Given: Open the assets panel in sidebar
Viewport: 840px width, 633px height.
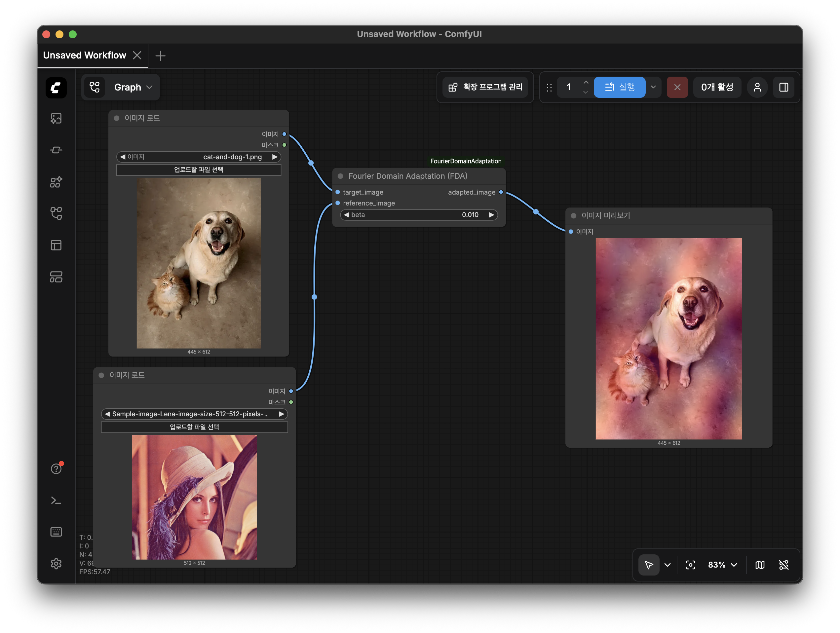Looking at the screenshot, I should pos(56,119).
